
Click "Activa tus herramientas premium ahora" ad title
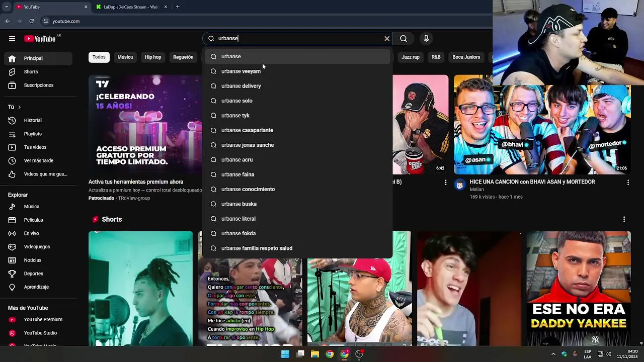pyautogui.click(x=136, y=182)
